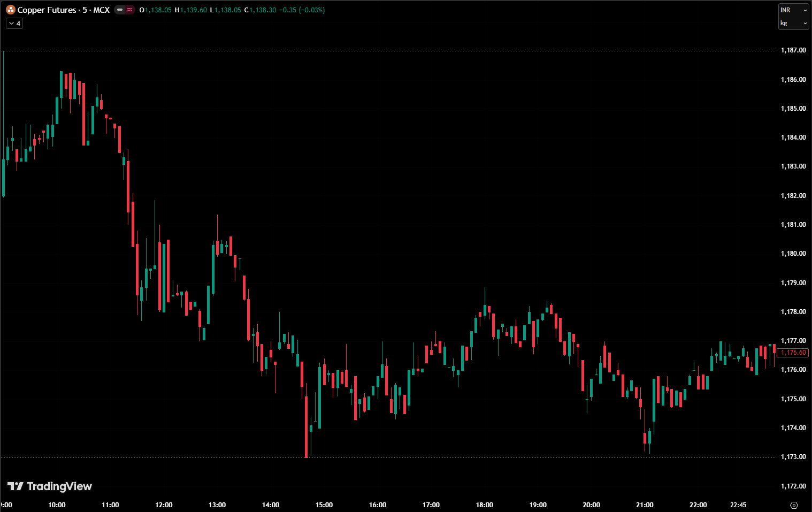Click the Copper Futures · 5 · MCX title

tap(64, 10)
